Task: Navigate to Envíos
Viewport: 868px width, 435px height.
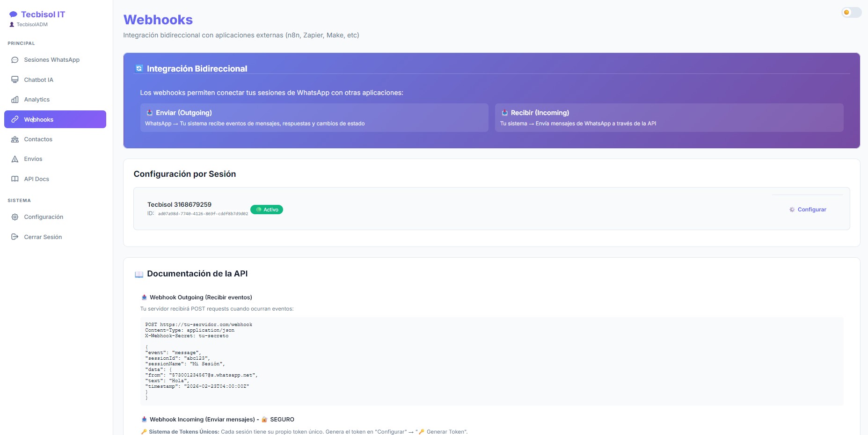Action: click(55, 159)
